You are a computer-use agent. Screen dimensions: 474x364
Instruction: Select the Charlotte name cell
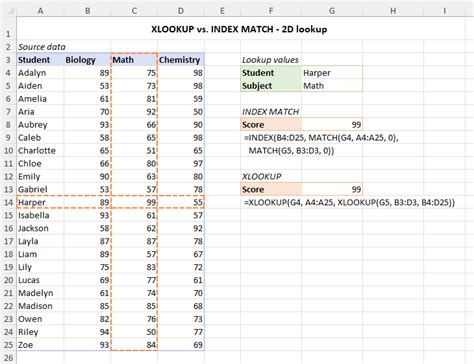[x=40, y=151]
